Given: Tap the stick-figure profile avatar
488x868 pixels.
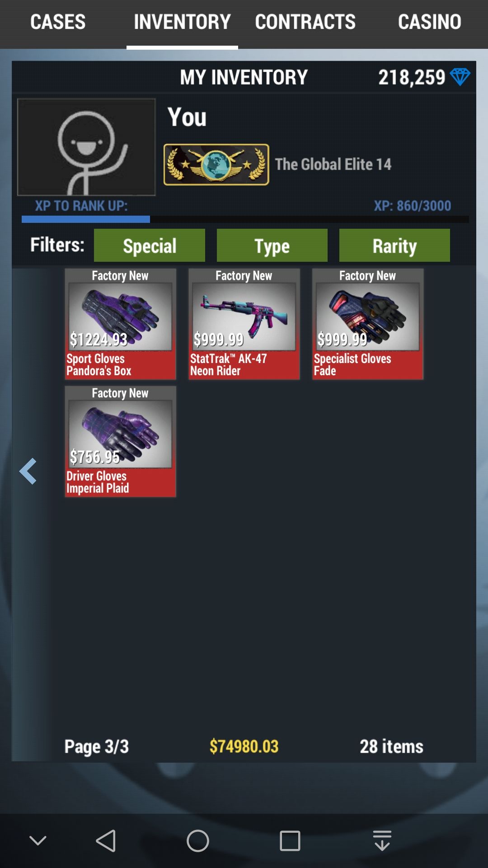Looking at the screenshot, I should coord(86,147).
